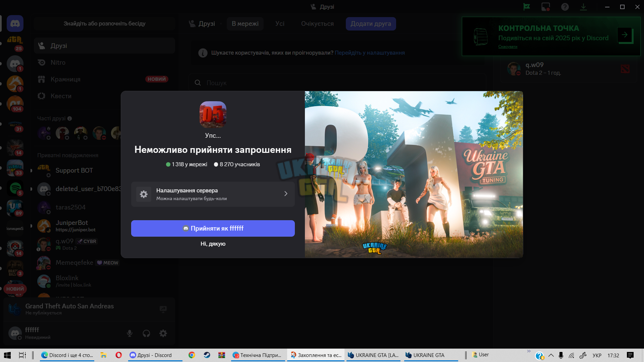Toggle microphone mute in user panel
Image resolution: width=644 pixels, height=362 pixels.
coord(129,333)
